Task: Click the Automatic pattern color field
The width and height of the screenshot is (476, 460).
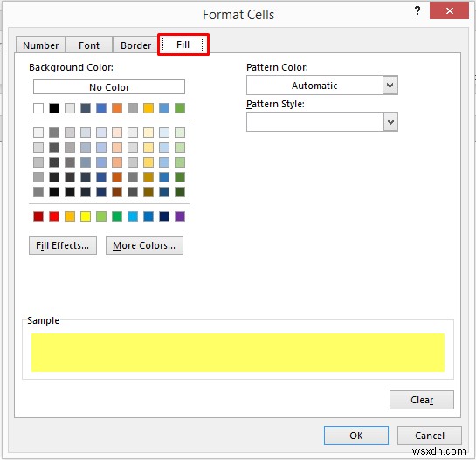Action: coord(314,86)
